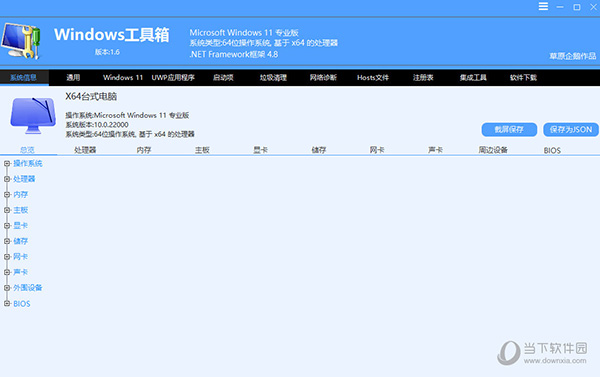Expand the 声卡 tree node

click(7, 272)
